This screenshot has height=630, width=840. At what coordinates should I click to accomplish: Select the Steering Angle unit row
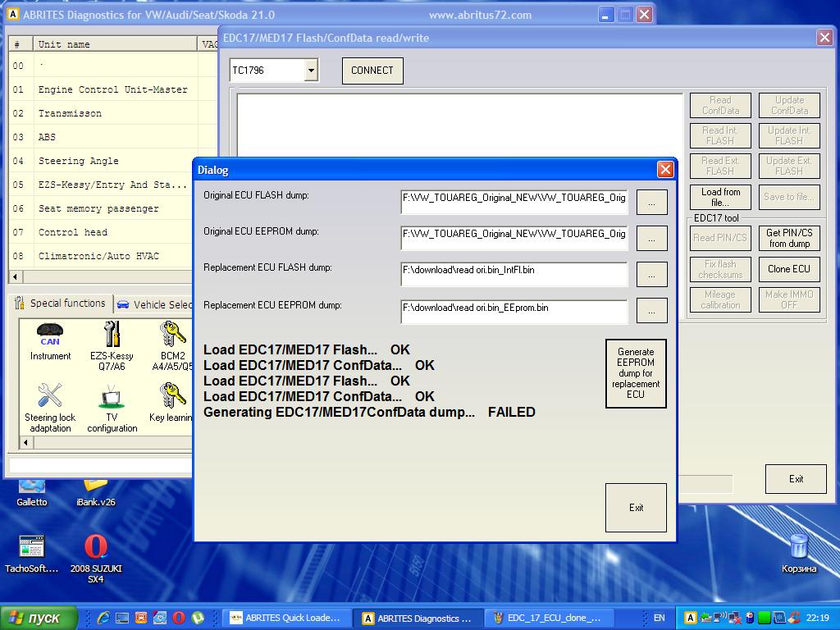[x=113, y=161]
